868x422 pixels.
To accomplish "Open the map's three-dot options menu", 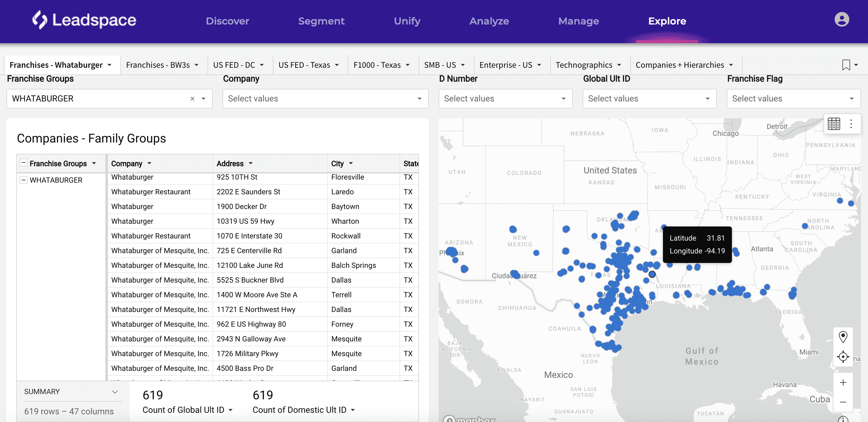I will click(x=851, y=124).
